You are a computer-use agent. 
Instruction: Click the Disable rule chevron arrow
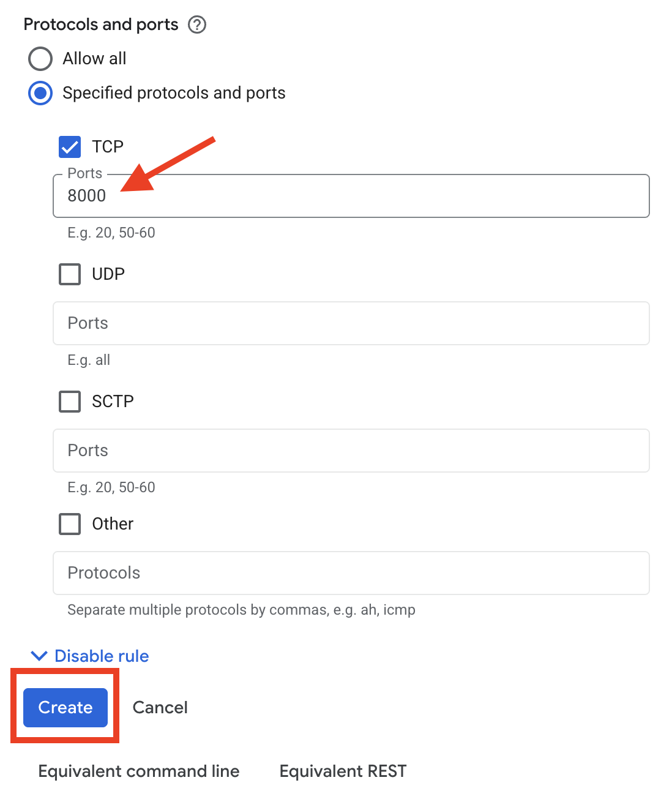click(39, 656)
